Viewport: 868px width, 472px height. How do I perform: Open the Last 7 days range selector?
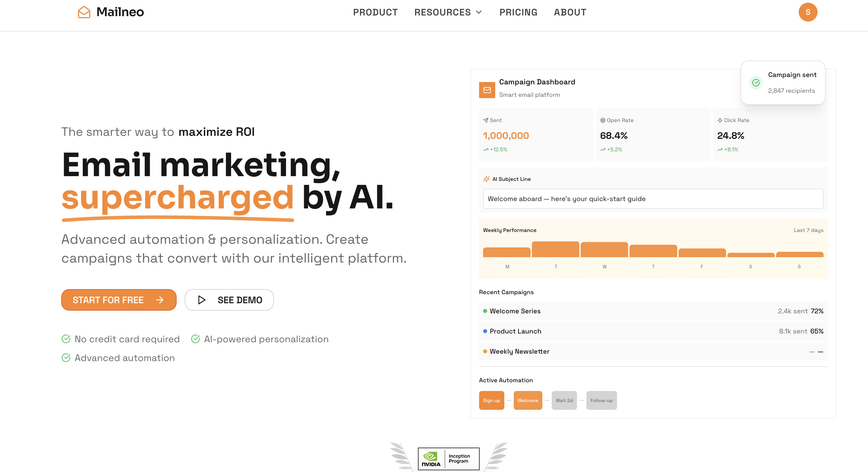click(x=808, y=230)
